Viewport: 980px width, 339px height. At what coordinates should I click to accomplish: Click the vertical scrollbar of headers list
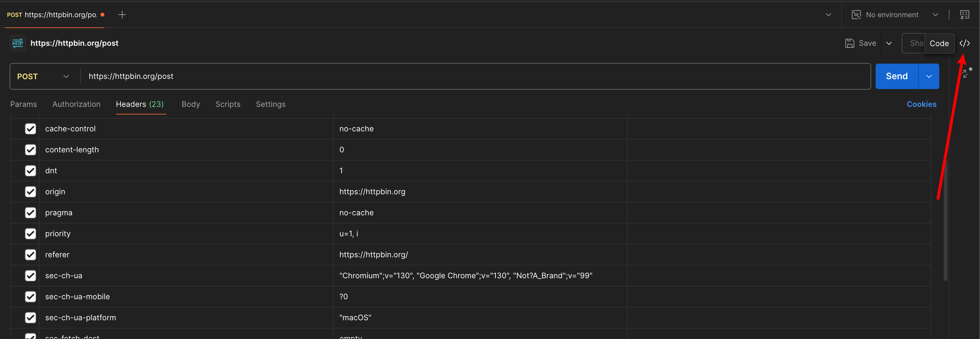tap(945, 220)
